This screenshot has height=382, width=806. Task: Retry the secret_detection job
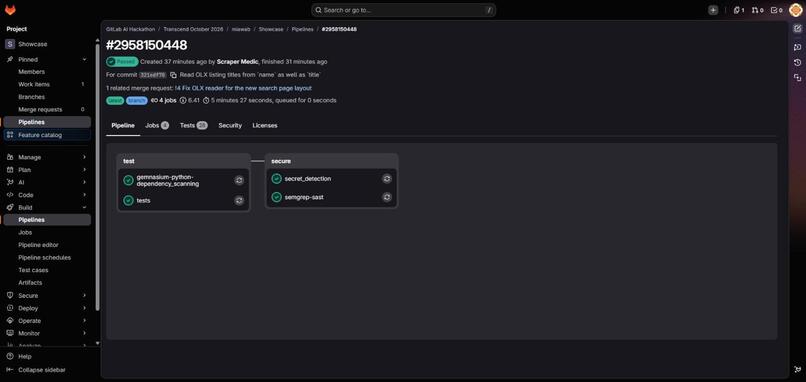click(387, 178)
